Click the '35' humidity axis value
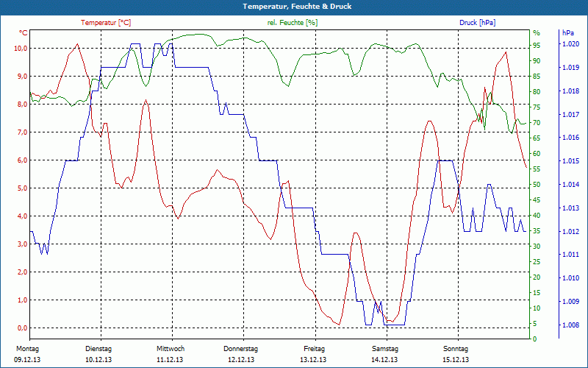Screen dimensions: 588x368 point(537,231)
